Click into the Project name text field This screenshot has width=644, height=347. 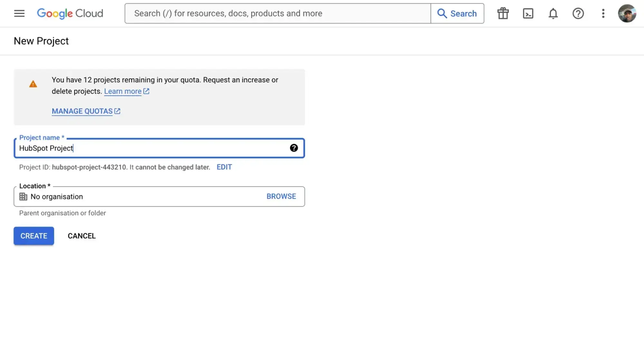151,148
